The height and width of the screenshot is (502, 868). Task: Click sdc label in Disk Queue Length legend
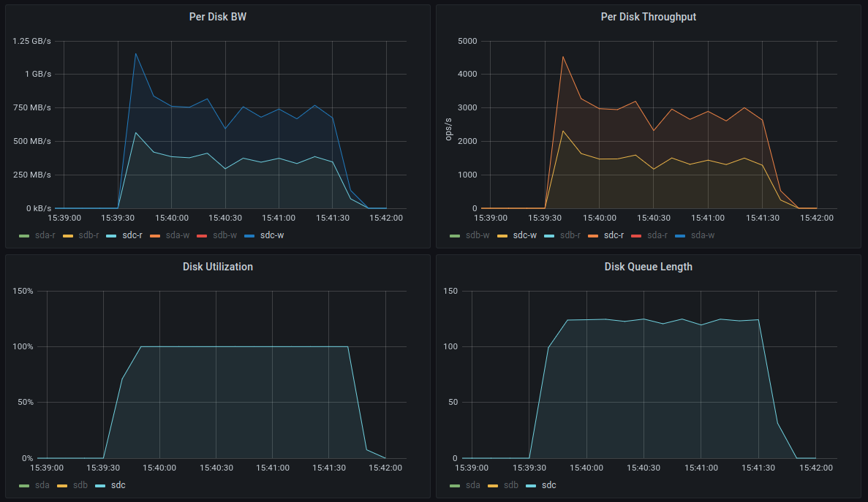click(x=549, y=485)
